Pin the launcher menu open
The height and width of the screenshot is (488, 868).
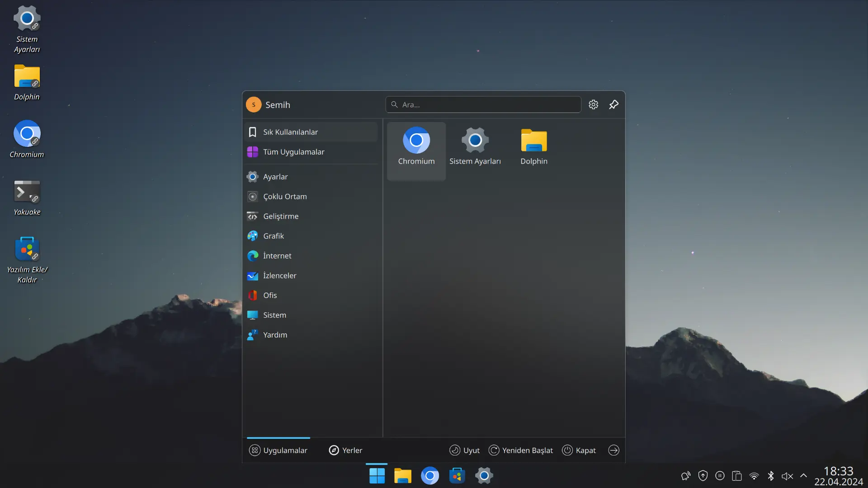coord(613,105)
